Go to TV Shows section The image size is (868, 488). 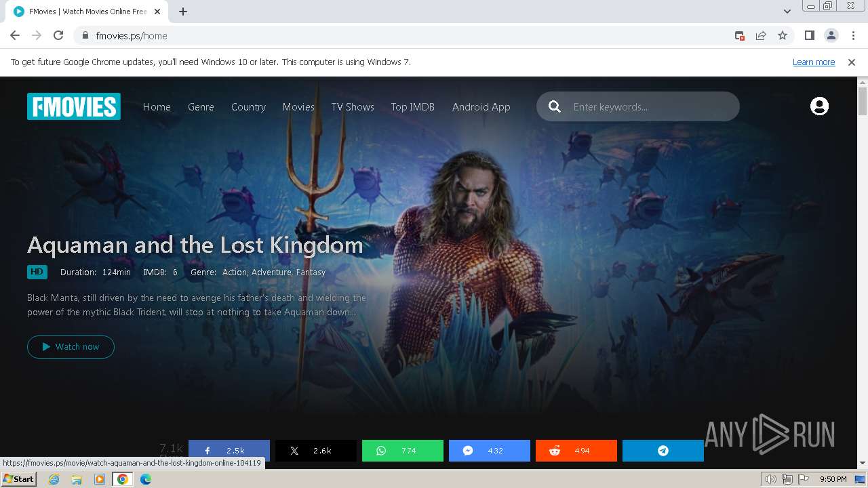353,107
